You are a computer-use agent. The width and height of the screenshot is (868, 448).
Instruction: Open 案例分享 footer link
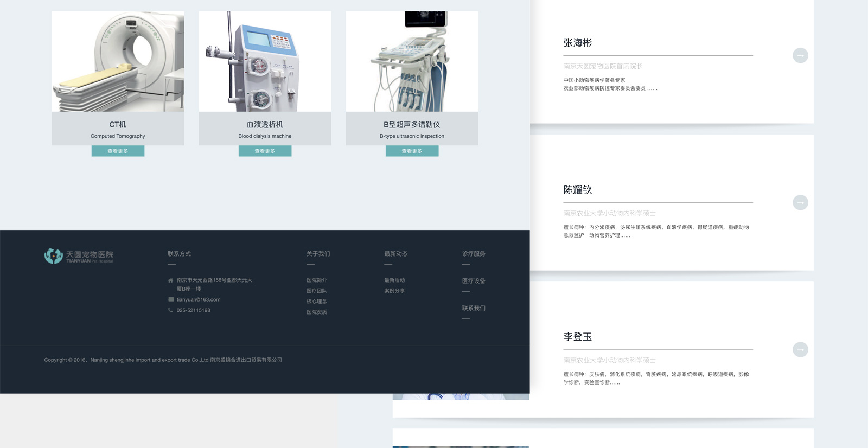(x=394, y=291)
